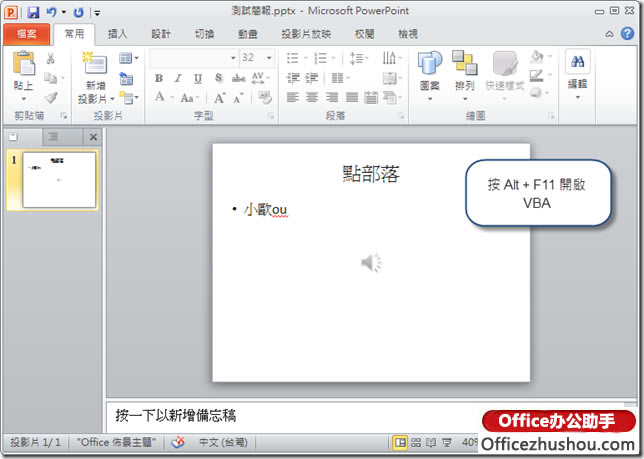The height and width of the screenshot is (459, 644).
Task: Click the font color A button
Action: tap(159, 97)
